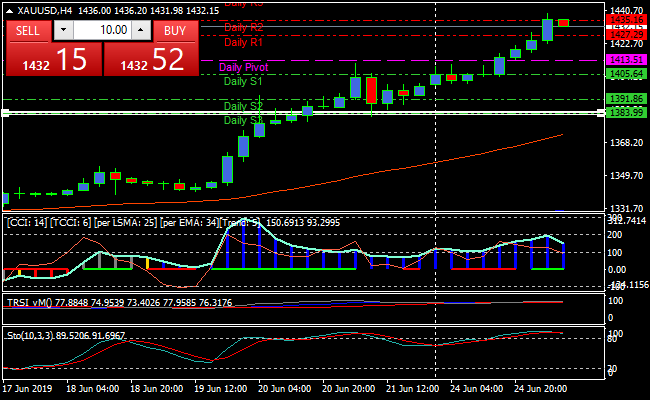Click the green 1405.64 price tag

625,74
